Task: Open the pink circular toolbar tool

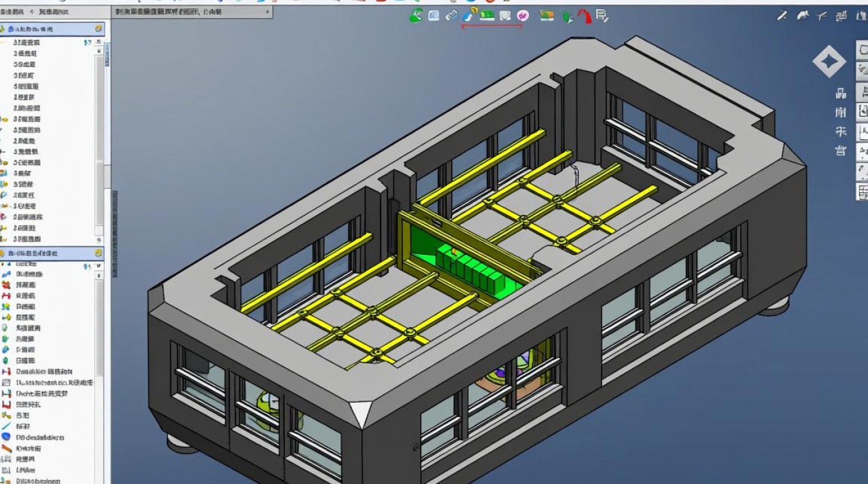Action: tap(522, 15)
